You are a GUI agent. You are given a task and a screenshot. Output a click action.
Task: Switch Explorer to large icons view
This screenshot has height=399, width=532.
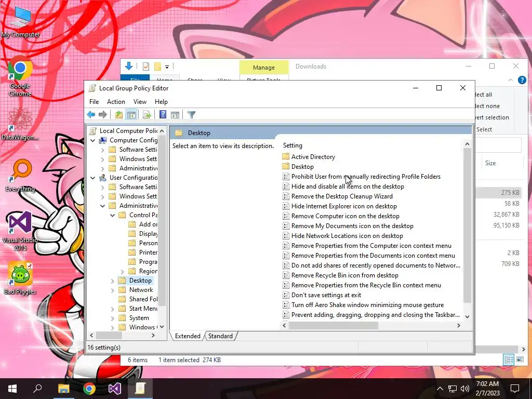[520, 360]
